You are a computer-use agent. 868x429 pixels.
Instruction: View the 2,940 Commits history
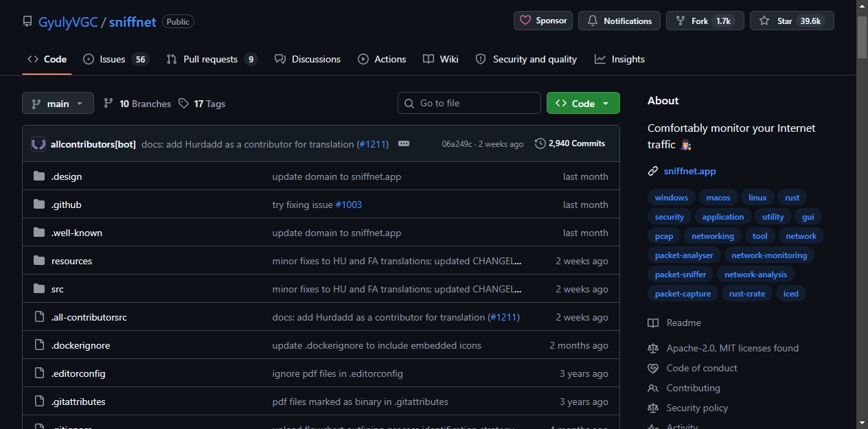(x=570, y=143)
